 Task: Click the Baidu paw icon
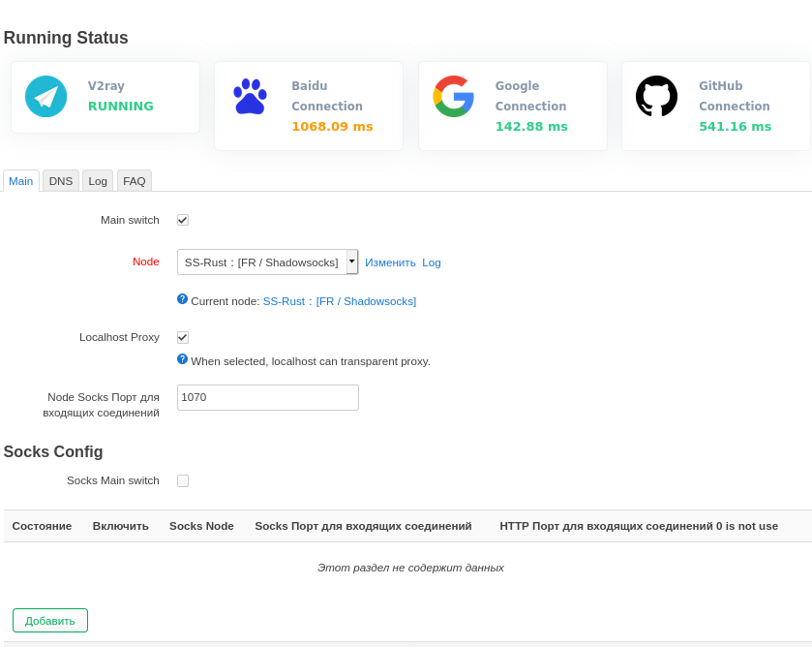click(250, 97)
